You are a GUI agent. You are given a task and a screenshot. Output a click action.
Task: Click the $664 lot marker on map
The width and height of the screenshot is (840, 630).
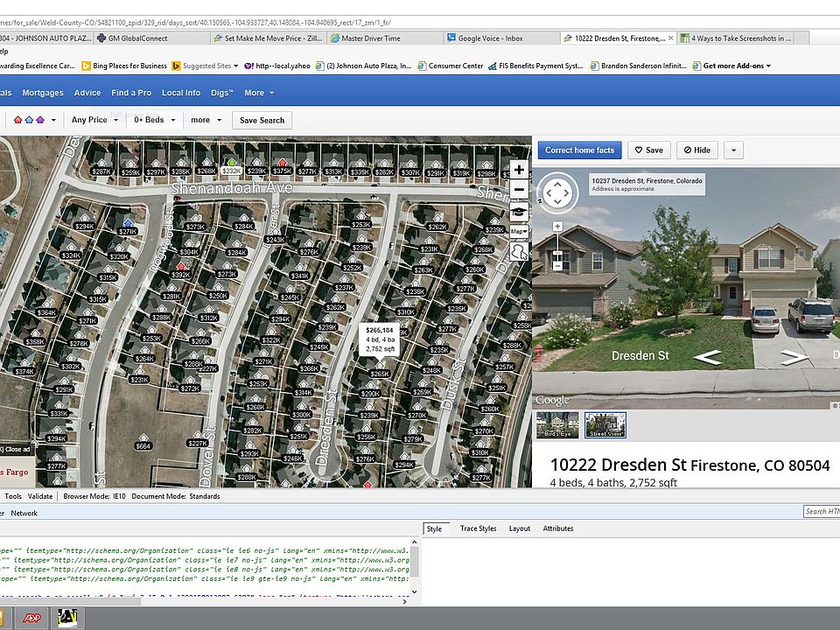[x=143, y=442]
